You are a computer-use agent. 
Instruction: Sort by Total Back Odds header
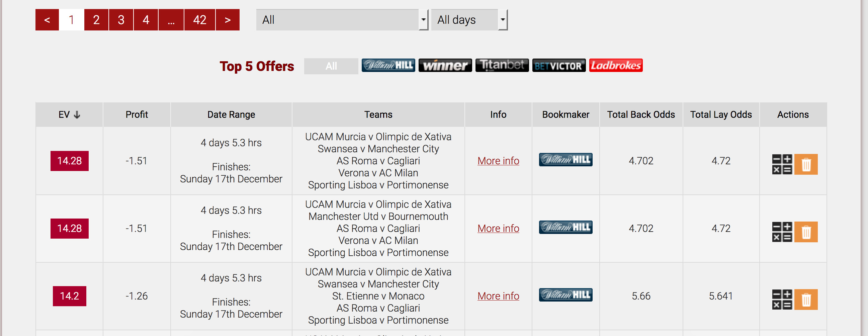[641, 114]
